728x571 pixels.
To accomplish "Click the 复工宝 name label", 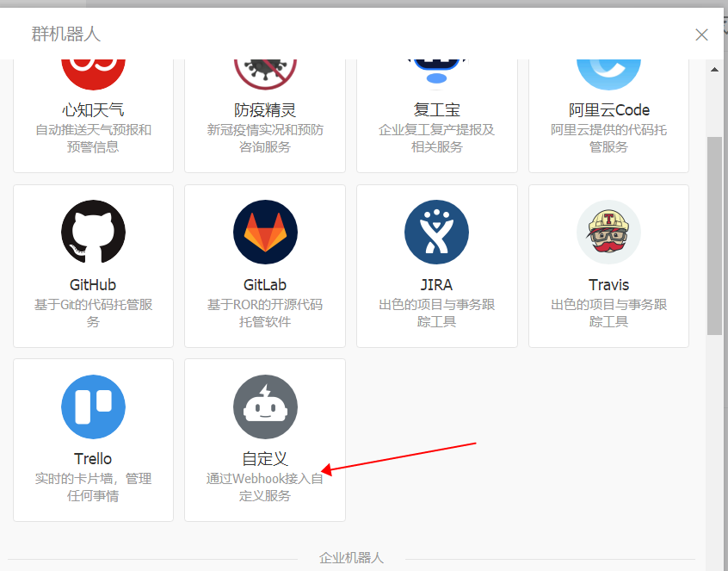I will pos(436,110).
